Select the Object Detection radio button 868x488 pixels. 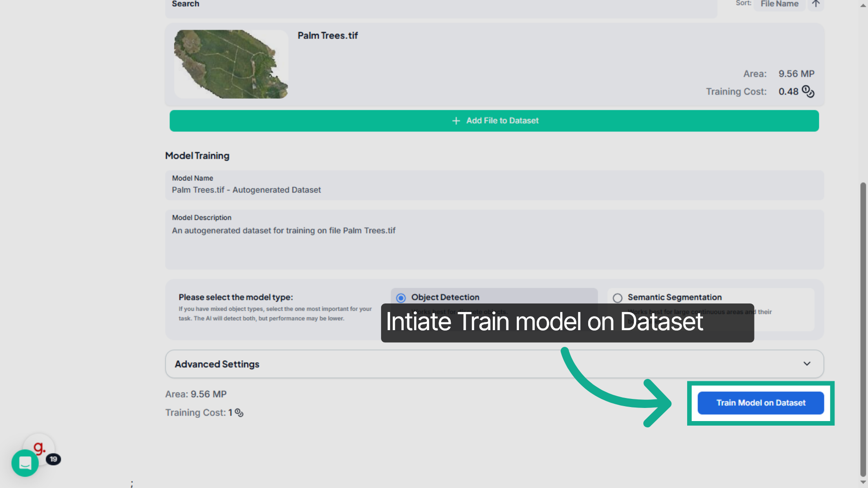401,298
